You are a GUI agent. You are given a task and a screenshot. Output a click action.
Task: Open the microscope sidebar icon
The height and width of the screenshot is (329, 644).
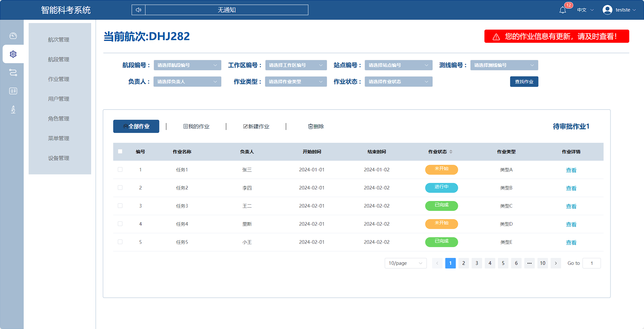tap(13, 109)
